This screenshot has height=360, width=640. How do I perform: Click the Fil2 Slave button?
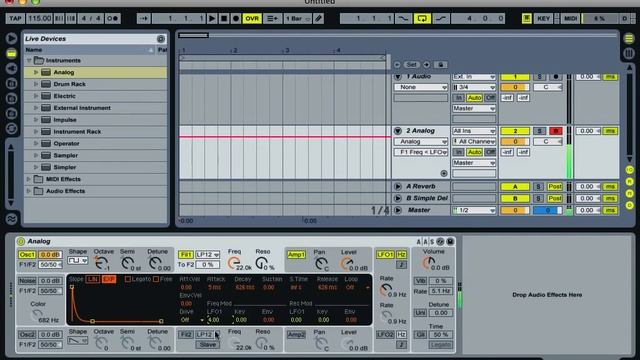[207, 345]
